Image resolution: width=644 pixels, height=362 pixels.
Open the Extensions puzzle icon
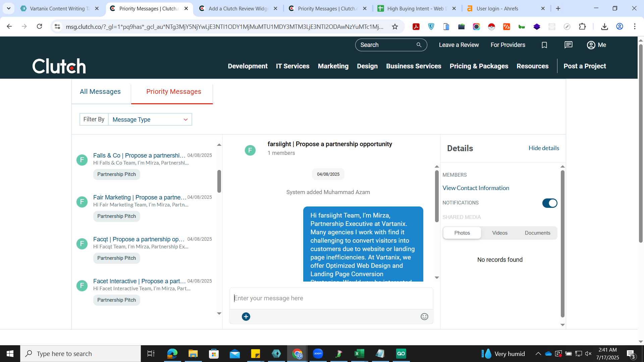click(x=582, y=26)
